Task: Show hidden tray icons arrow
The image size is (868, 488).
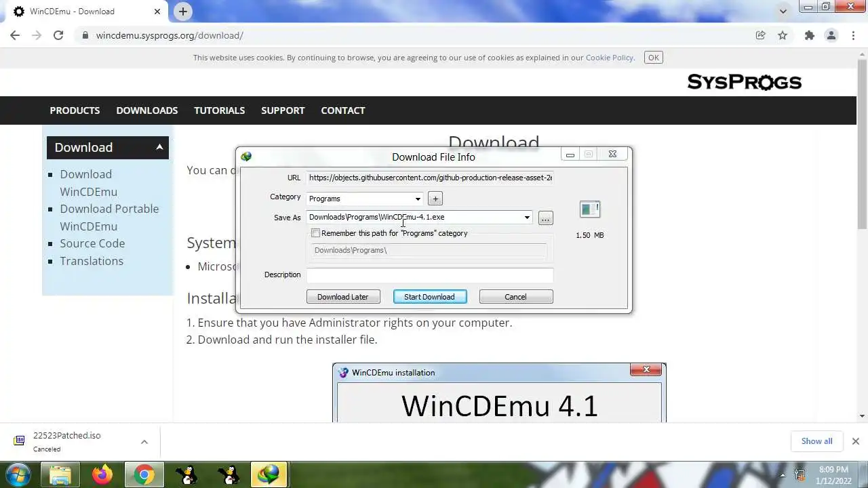Action: [x=783, y=474]
